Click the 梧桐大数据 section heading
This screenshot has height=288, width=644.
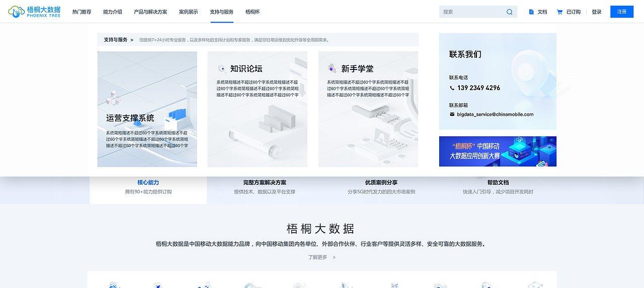321,229
